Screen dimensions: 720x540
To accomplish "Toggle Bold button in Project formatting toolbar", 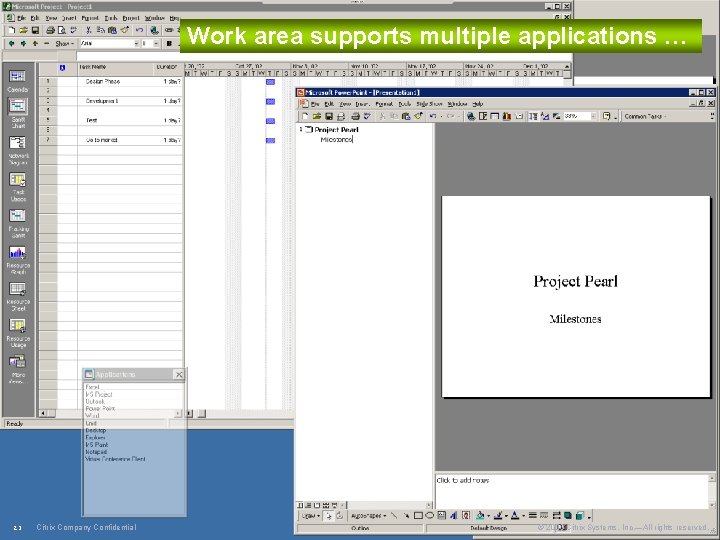I will tap(169, 44).
